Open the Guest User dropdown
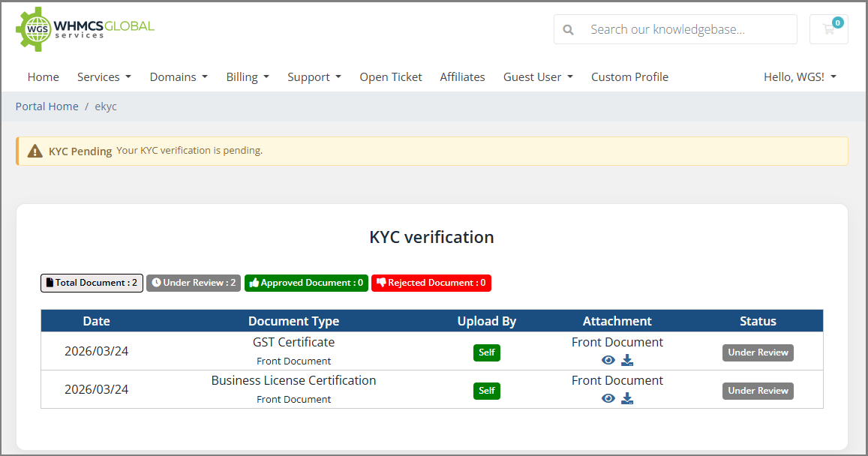The image size is (868, 456). (x=538, y=77)
